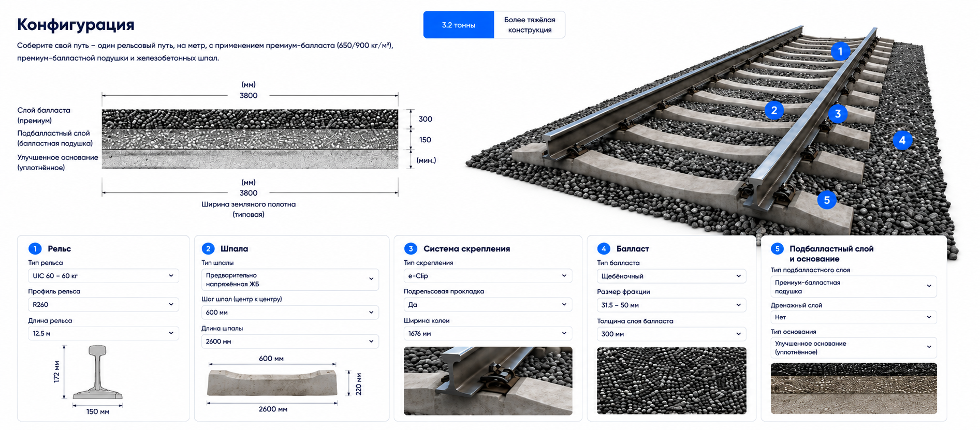Open the Шаг шпал dropdown 600 мм
This screenshot has height=430, width=980.
(x=290, y=313)
